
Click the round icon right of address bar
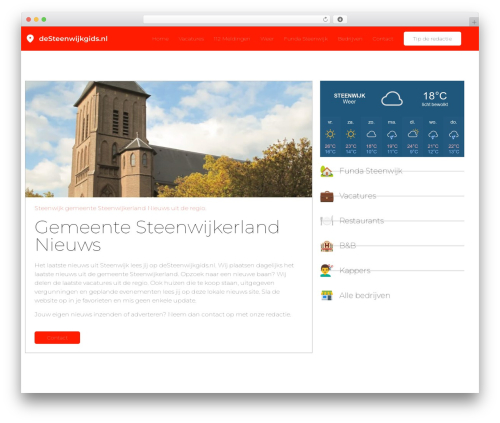tap(340, 19)
